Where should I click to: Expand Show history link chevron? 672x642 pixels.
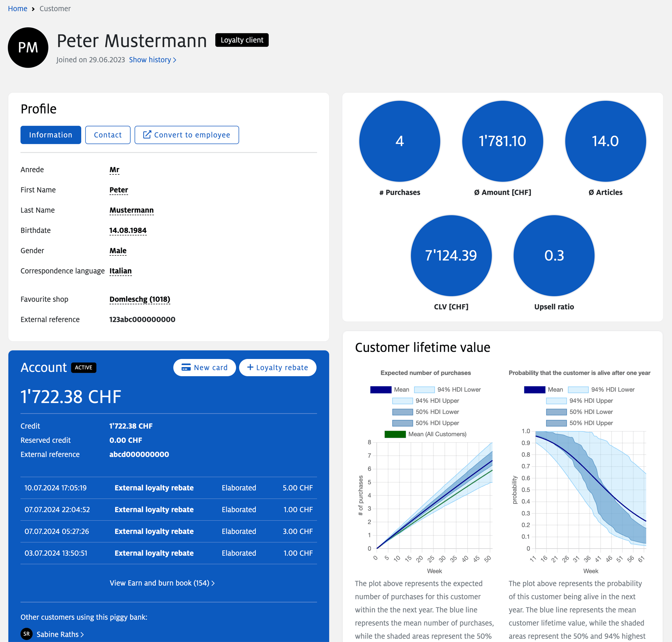175,60
